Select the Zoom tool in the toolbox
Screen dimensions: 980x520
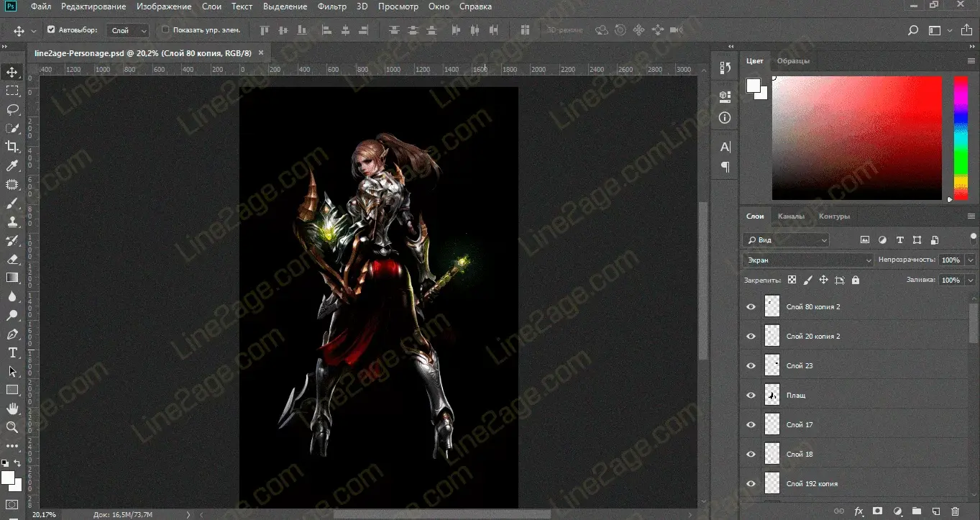coord(12,427)
